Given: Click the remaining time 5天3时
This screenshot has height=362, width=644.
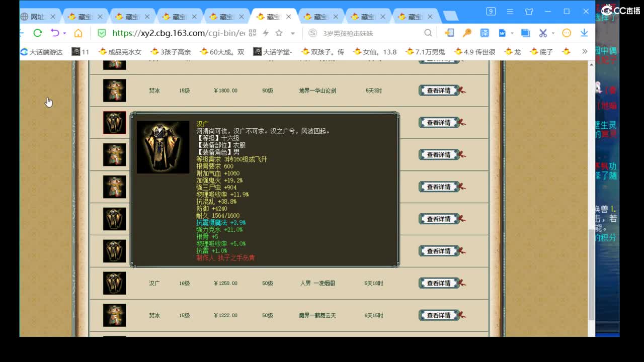Looking at the screenshot, I should coord(374,90).
